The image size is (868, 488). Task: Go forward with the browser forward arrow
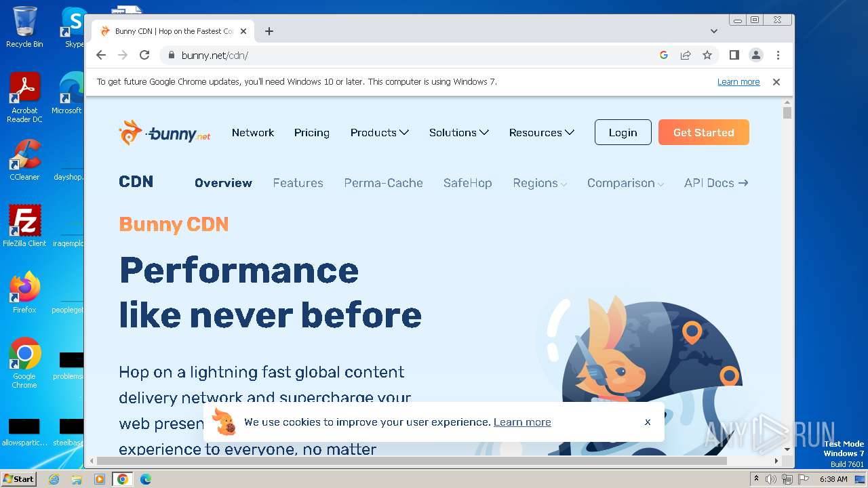[x=123, y=55]
